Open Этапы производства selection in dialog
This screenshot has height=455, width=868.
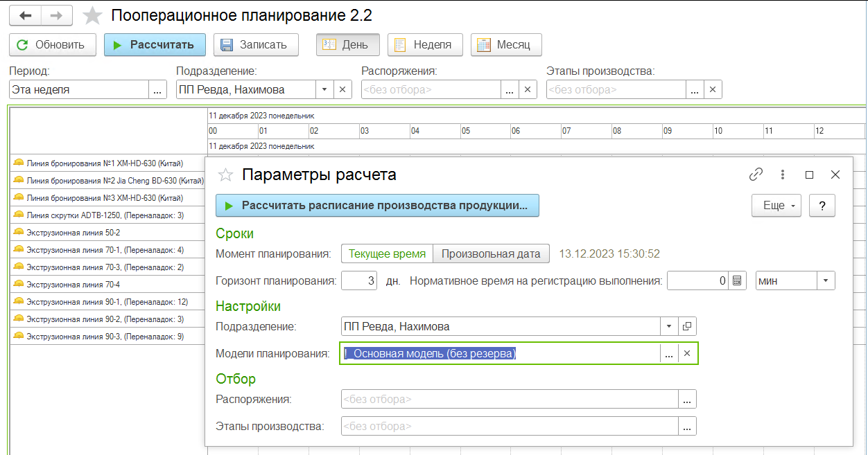pyautogui.click(x=687, y=426)
